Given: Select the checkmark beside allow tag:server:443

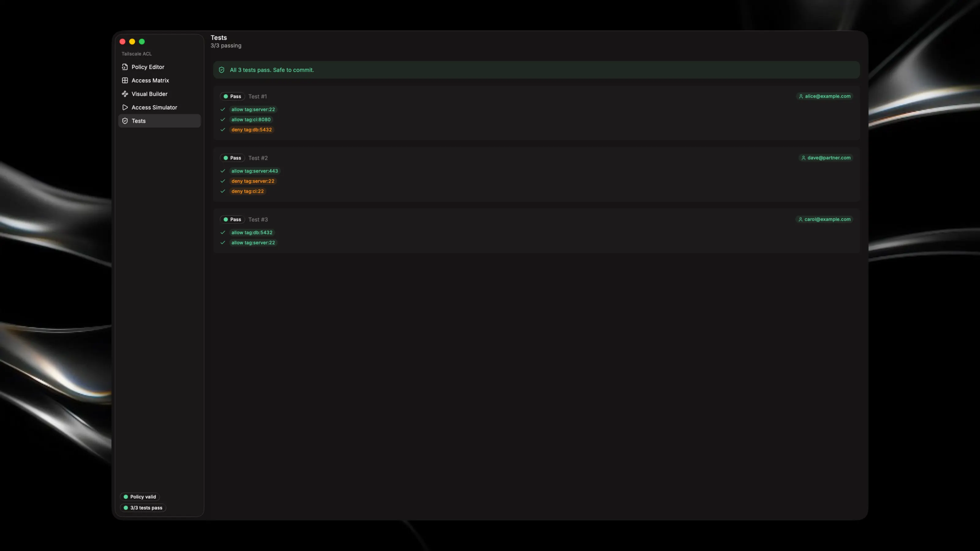Looking at the screenshot, I should [223, 171].
